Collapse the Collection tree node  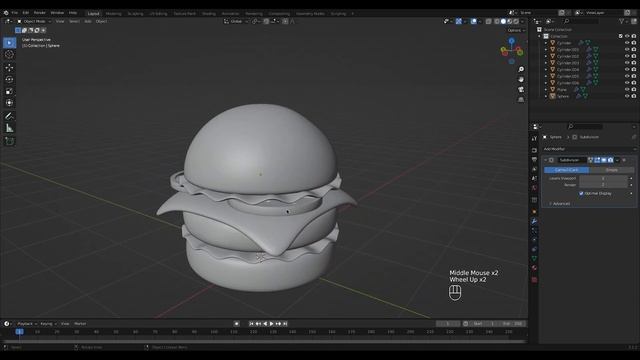pos(539,36)
